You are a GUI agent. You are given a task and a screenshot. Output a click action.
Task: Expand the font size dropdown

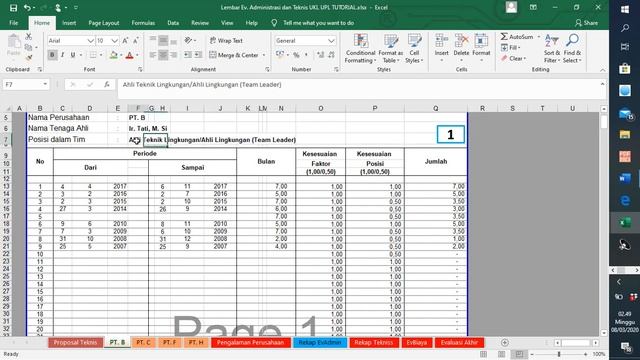[x=115, y=41]
